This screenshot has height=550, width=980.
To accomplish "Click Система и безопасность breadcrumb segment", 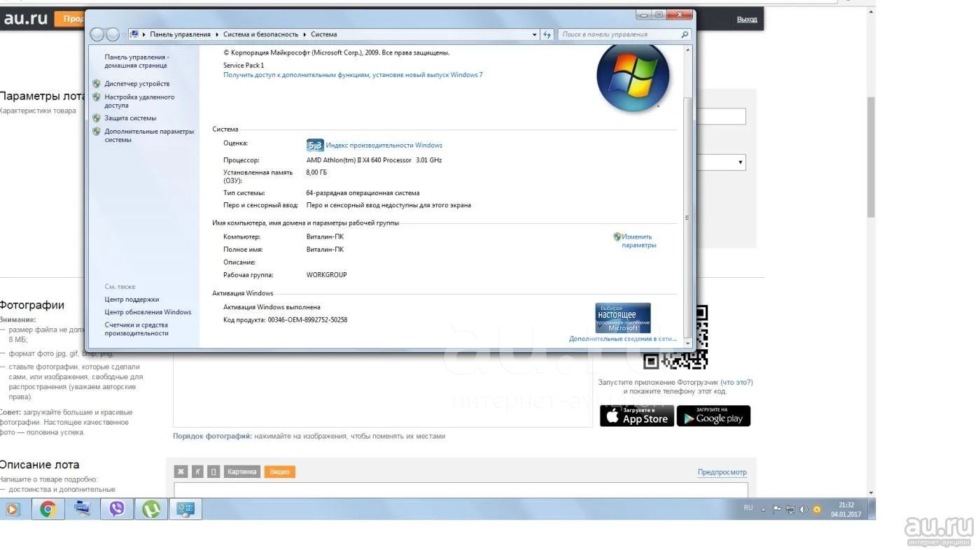I will (261, 34).
